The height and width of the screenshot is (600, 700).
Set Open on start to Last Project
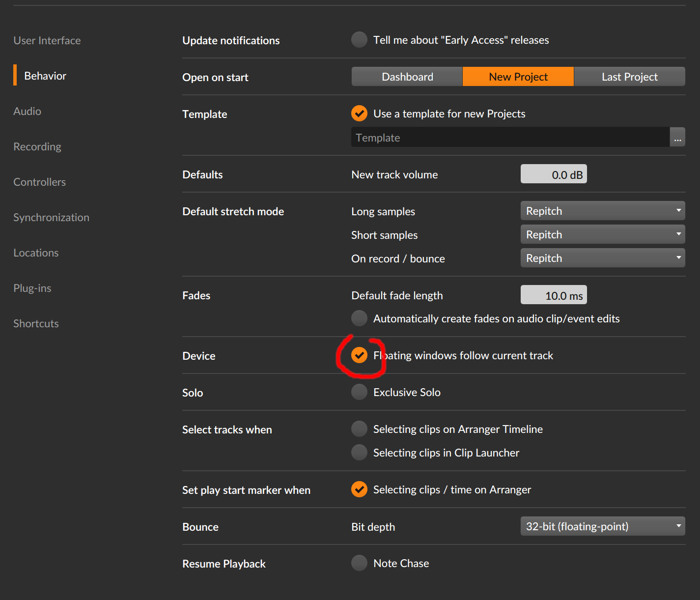[630, 77]
